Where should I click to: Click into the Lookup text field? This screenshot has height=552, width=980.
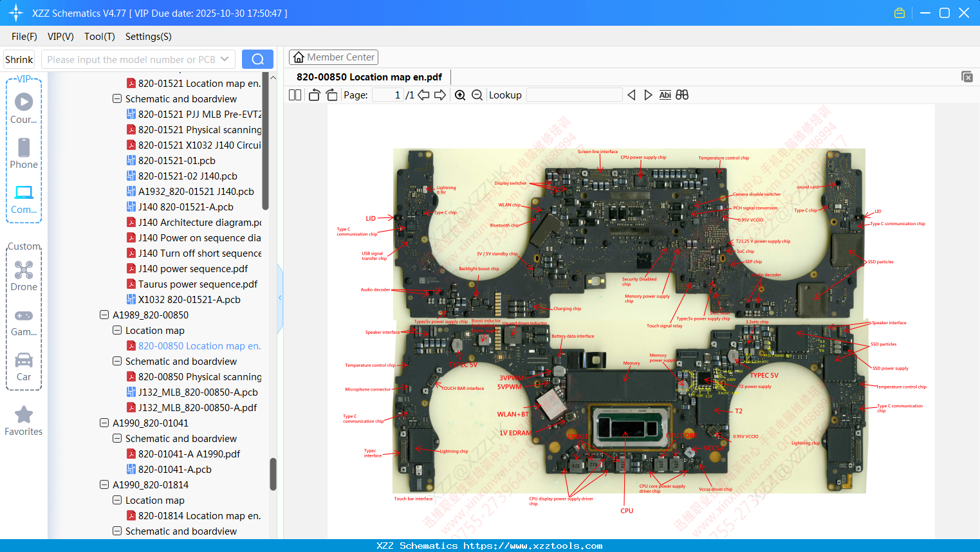click(x=574, y=95)
